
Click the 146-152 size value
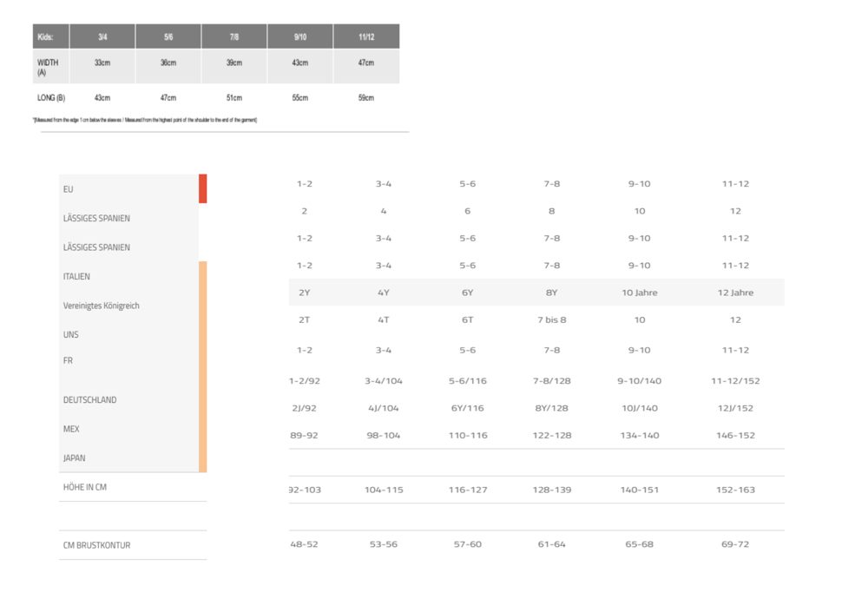(735, 435)
